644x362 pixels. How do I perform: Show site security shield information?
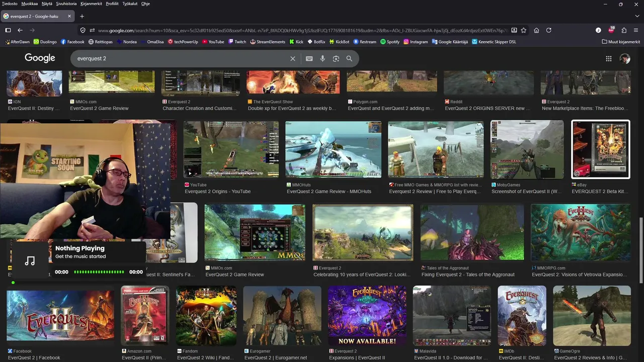tap(83, 30)
